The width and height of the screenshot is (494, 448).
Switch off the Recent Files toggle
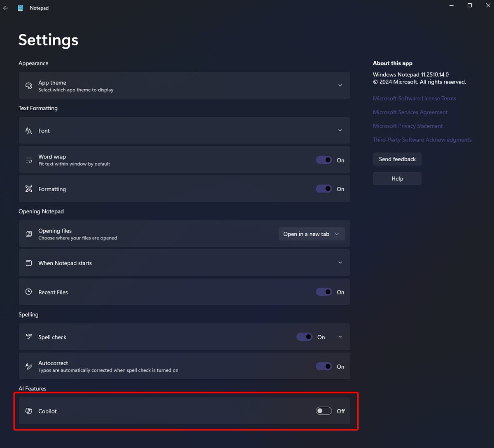pyautogui.click(x=324, y=292)
